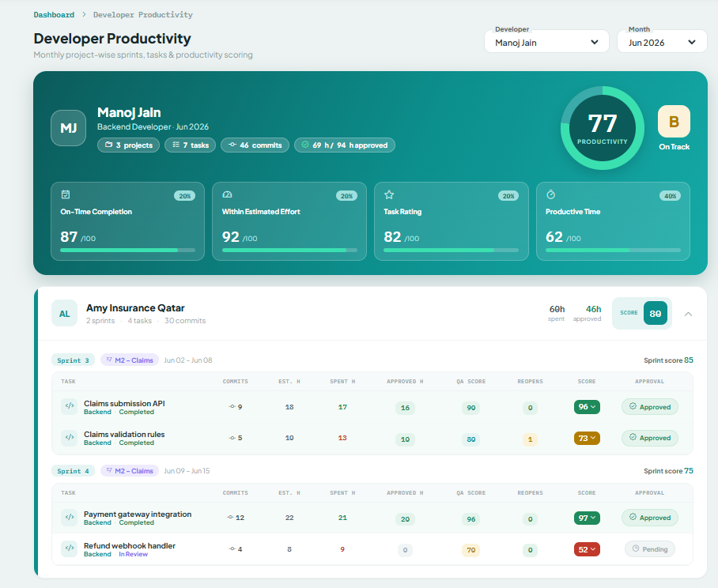Click the clock icon in the Pending badge
This screenshot has height=588, width=718.
pos(636,548)
